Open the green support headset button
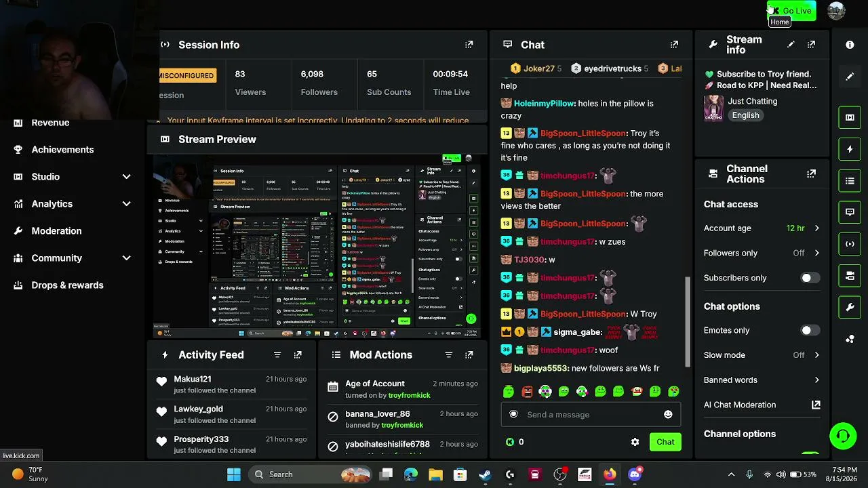This screenshot has width=868, height=488. click(x=843, y=436)
